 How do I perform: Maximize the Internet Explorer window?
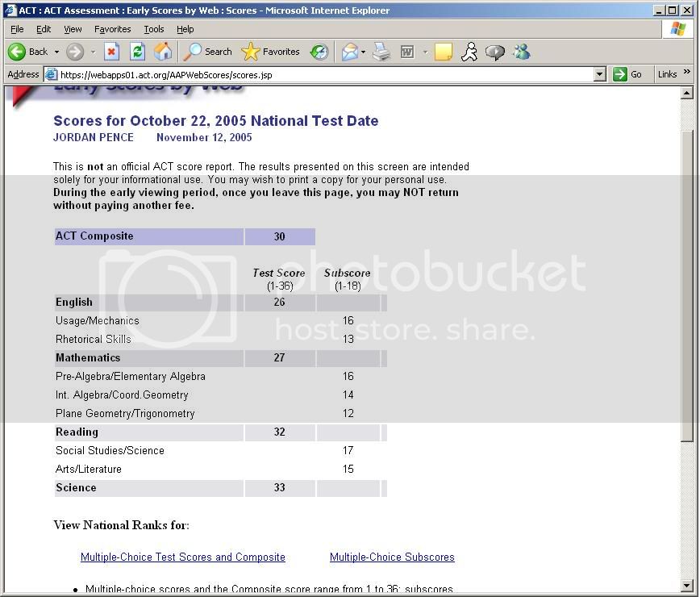pyautogui.click(x=672, y=10)
